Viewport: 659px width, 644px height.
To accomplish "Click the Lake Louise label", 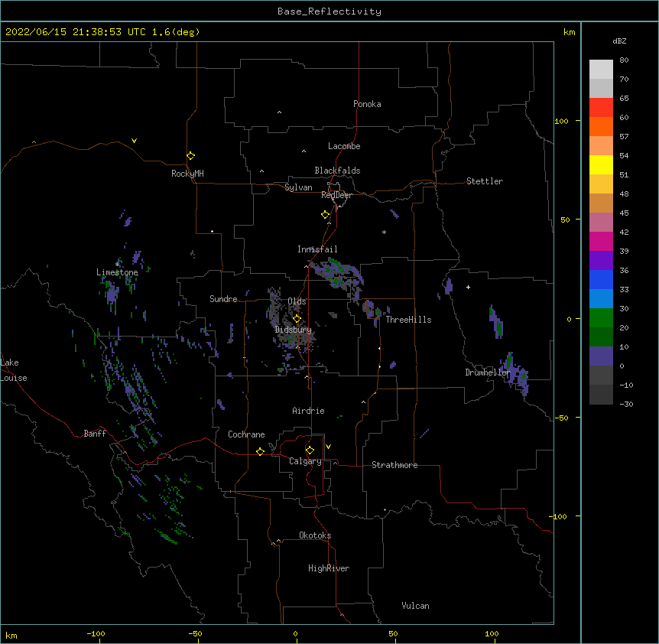I will [14, 370].
